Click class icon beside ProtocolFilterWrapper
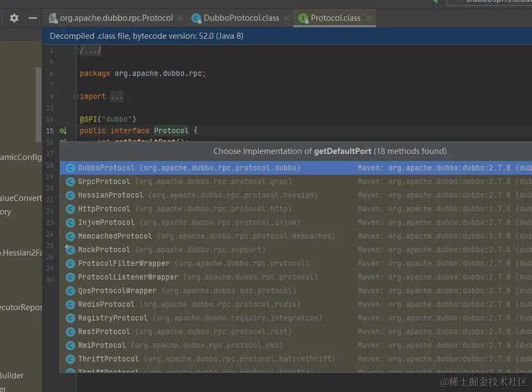Screen dimensions: 532x392 70,264
